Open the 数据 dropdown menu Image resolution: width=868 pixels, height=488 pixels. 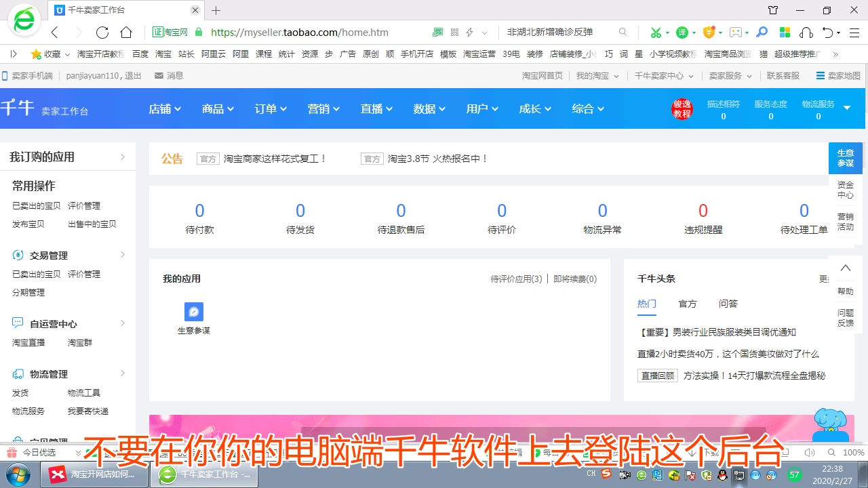429,108
